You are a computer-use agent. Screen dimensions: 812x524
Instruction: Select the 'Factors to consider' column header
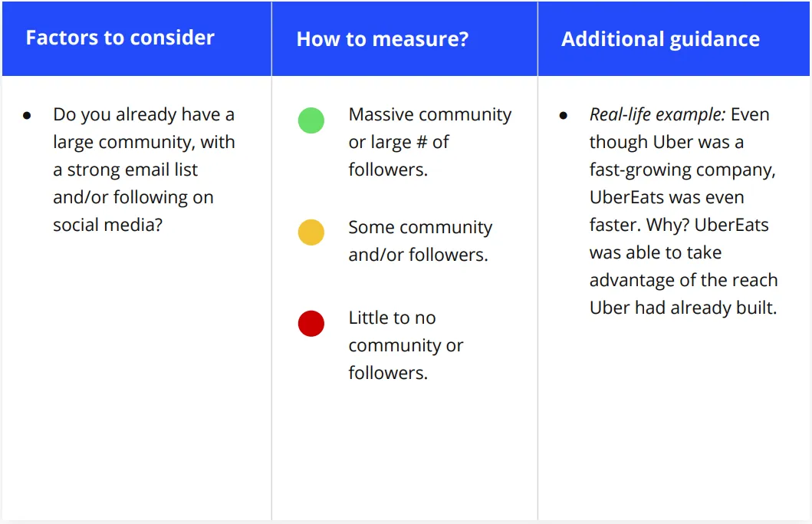coord(120,38)
